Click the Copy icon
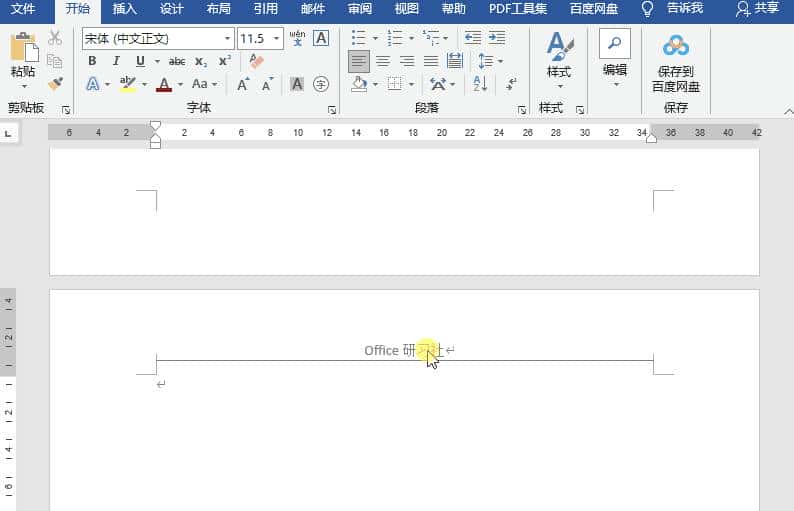794x511 pixels. 55,61
